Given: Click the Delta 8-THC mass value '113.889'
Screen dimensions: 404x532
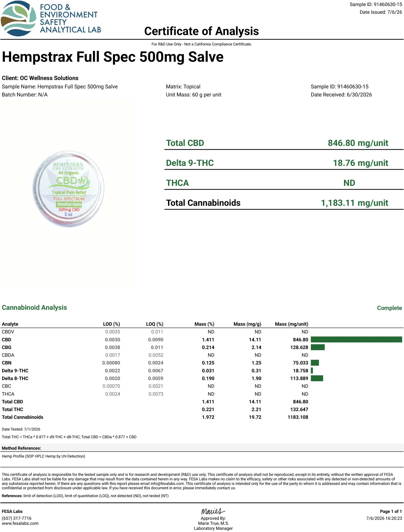Looking at the screenshot, I should pyautogui.click(x=299, y=379).
